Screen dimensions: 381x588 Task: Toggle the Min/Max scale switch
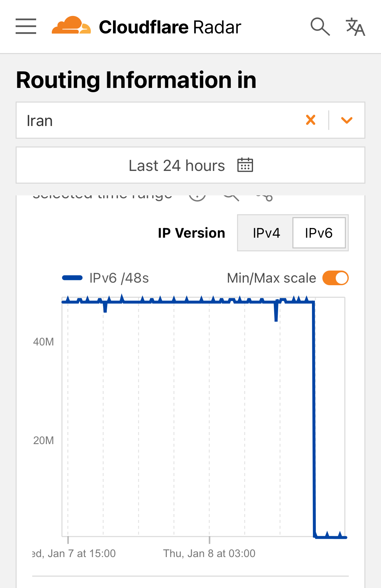coord(335,278)
